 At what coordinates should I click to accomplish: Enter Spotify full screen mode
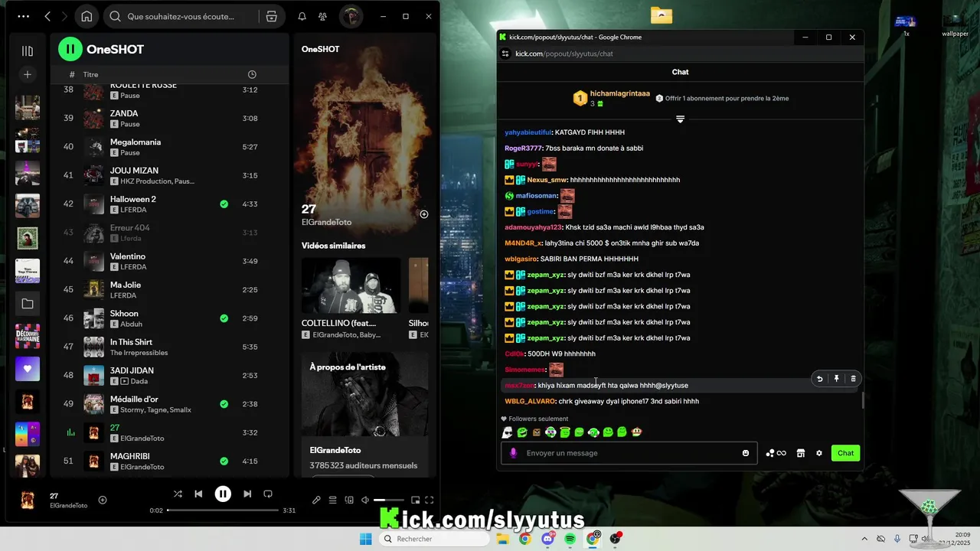point(430,500)
